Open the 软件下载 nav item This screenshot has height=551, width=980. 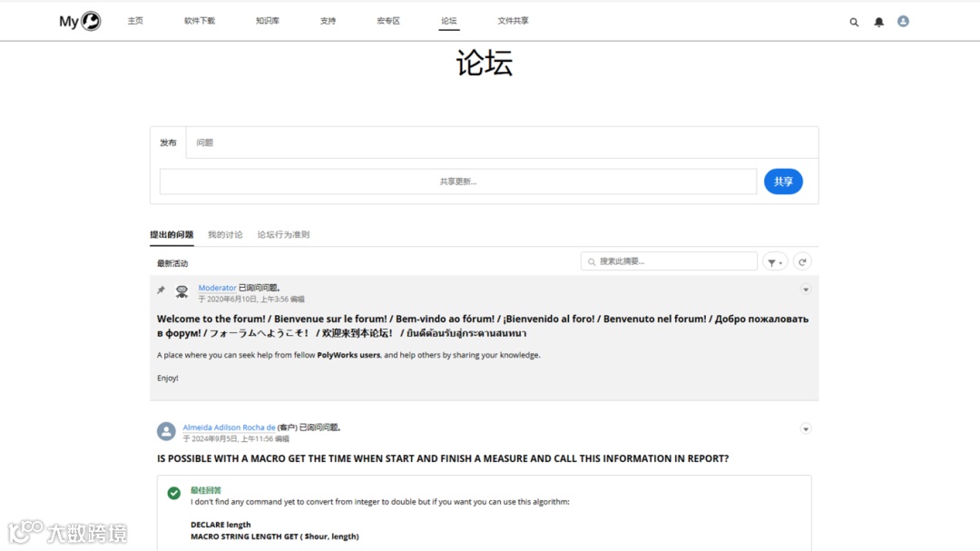[x=200, y=21]
